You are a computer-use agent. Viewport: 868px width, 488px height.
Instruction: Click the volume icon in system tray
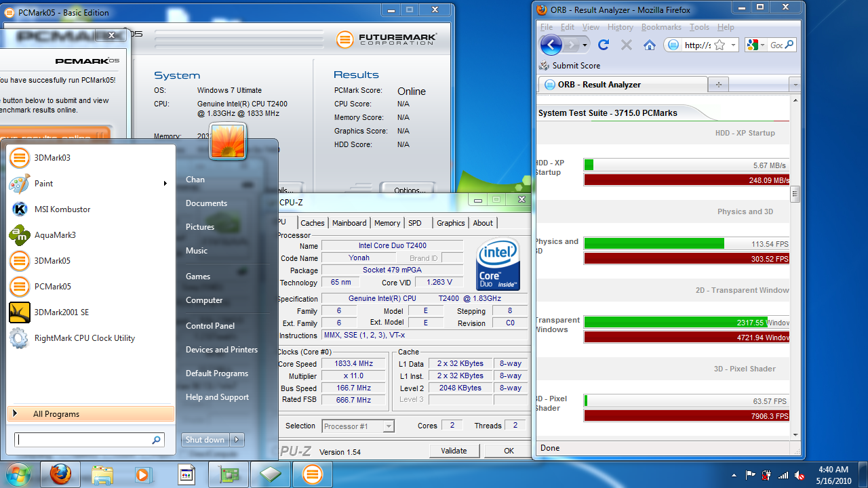click(x=800, y=475)
